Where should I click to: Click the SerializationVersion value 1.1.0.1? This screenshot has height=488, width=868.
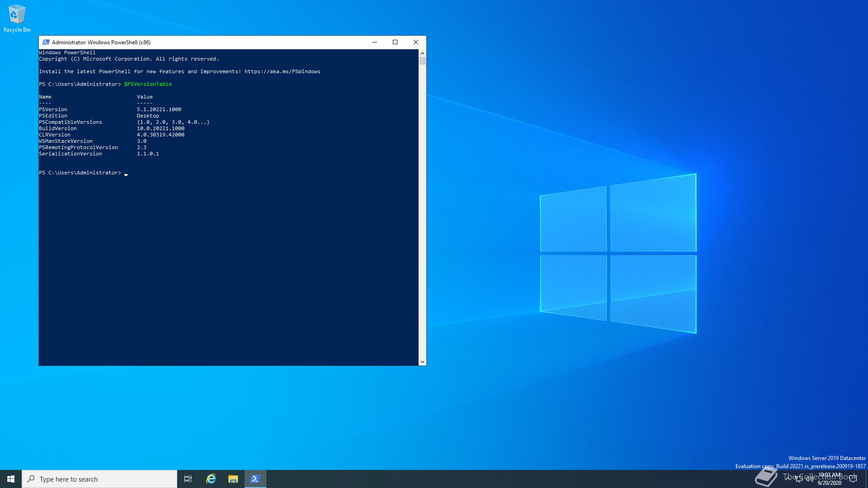tap(148, 154)
